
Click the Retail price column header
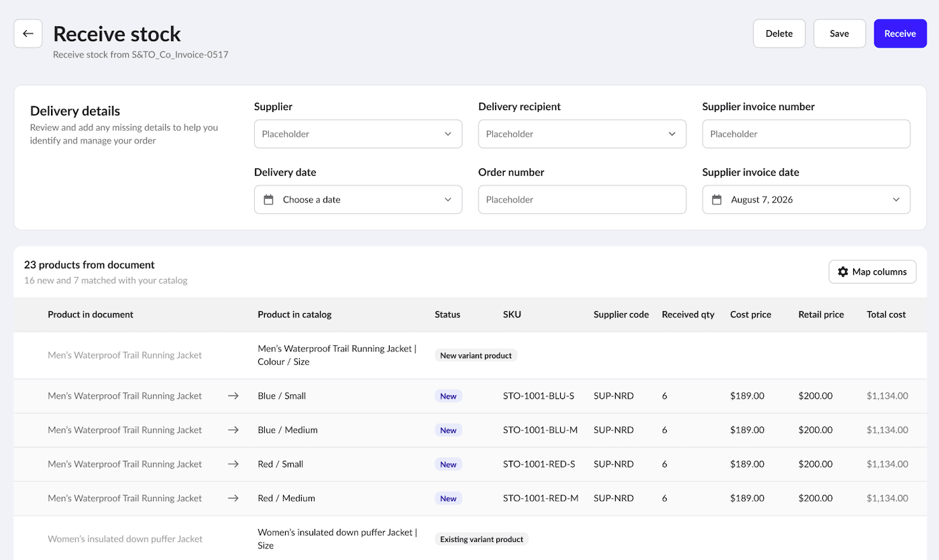point(821,315)
